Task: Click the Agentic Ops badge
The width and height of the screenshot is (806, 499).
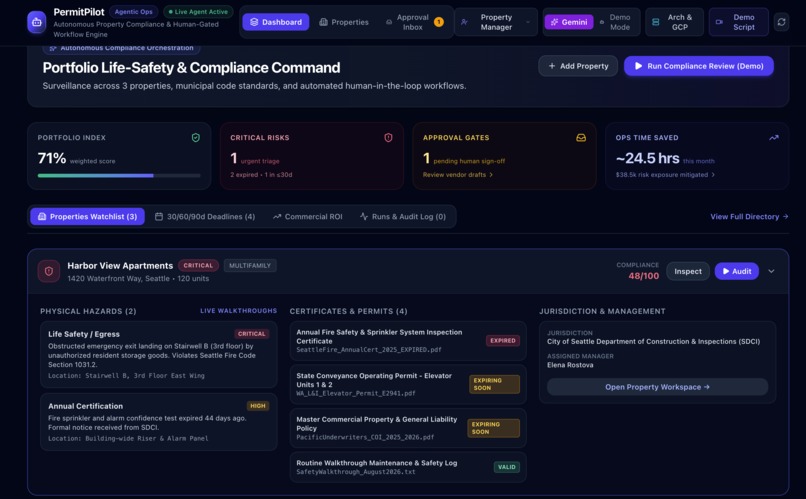Action: 134,12
